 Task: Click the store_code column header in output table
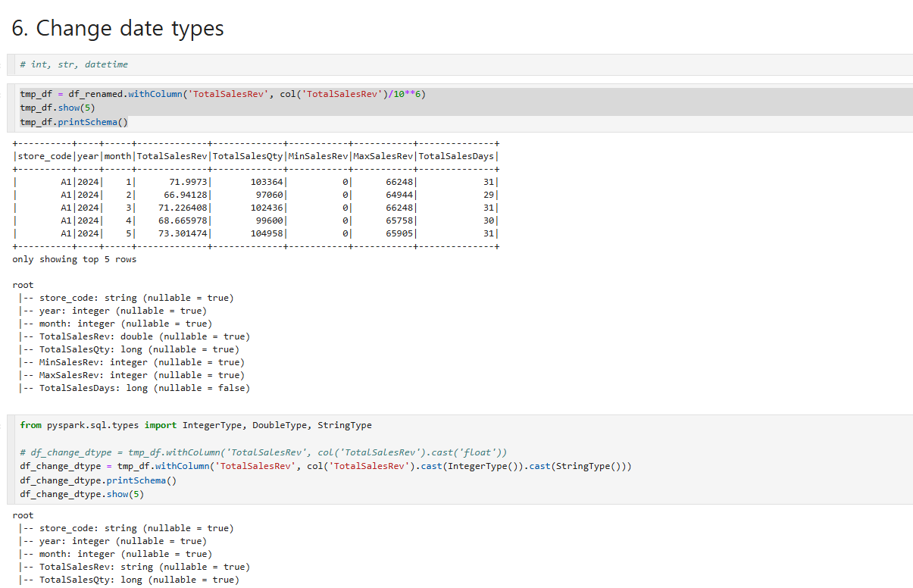pos(45,156)
